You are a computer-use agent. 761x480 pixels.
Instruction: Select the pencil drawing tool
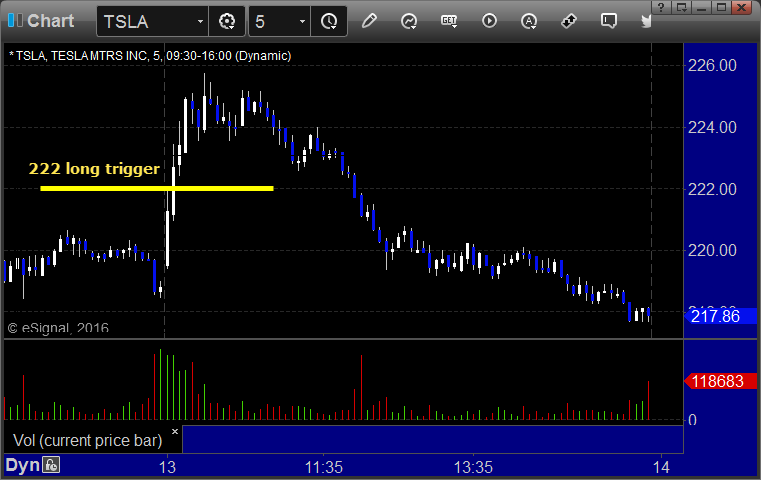tap(369, 21)
